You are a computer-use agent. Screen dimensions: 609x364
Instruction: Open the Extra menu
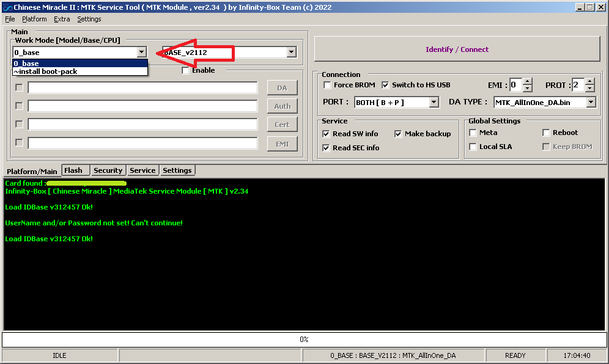click(62, 19)
